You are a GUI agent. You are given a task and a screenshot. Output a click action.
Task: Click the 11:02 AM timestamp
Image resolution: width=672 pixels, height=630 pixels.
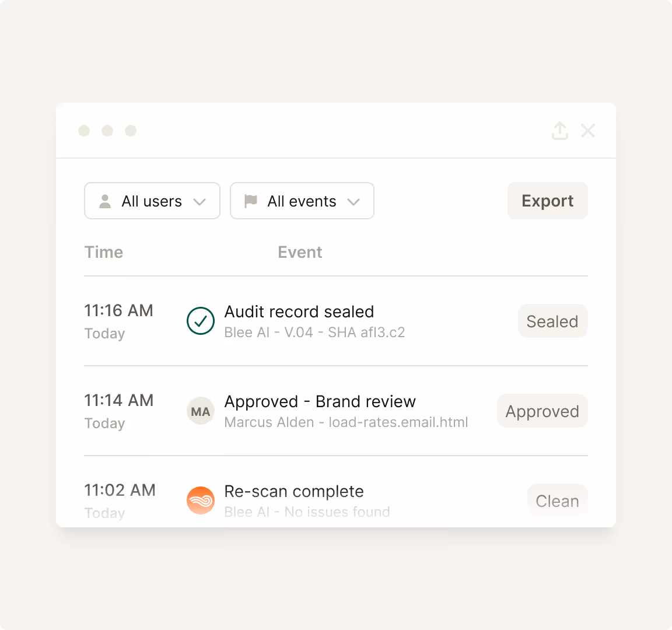(x=120, y=490)
